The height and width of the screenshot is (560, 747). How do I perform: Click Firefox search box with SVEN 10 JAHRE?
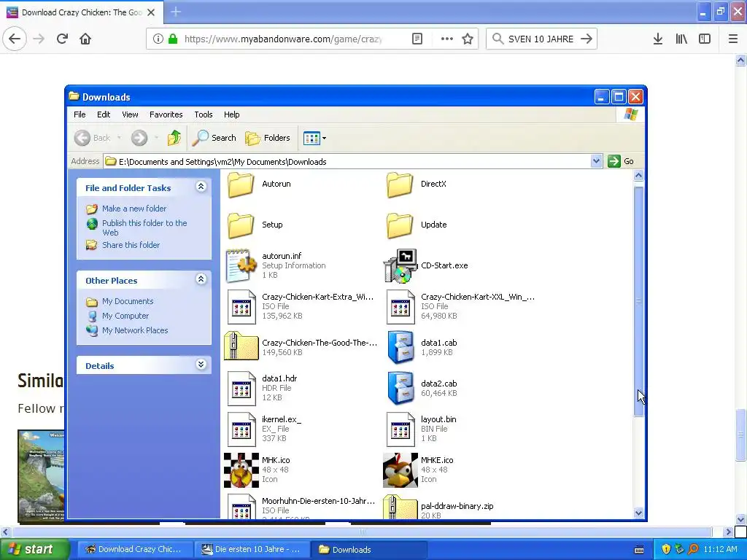pyautogui.click(x=541, y=39)
